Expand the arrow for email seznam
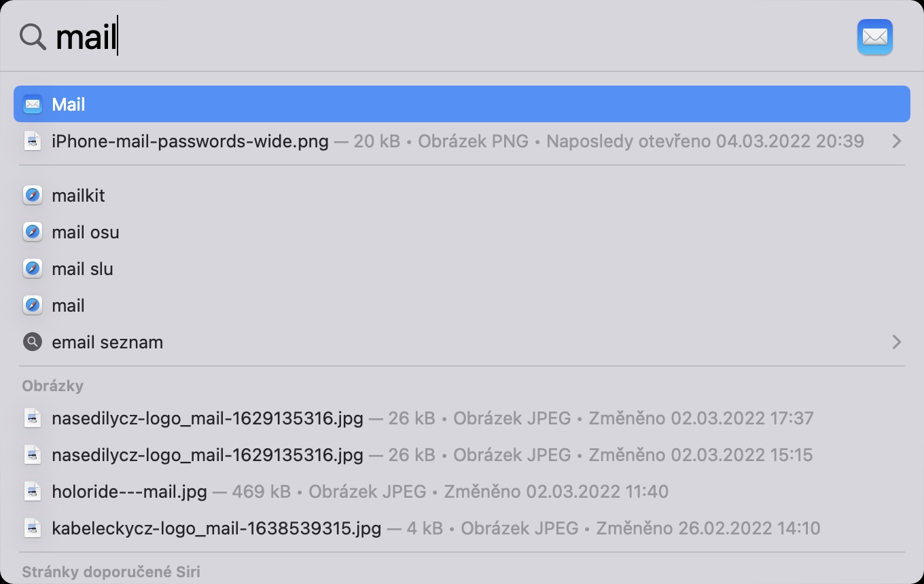924x584 pixels. [x=896, y=342]
